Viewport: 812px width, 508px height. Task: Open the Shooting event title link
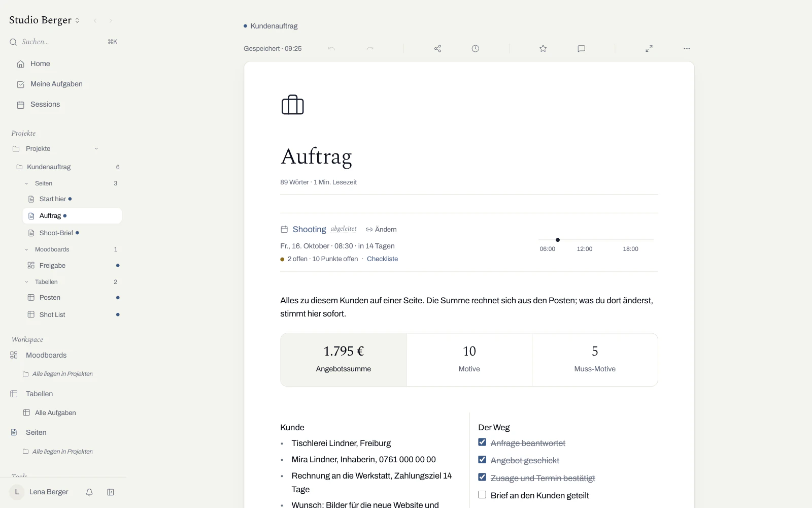click(309, 230)
